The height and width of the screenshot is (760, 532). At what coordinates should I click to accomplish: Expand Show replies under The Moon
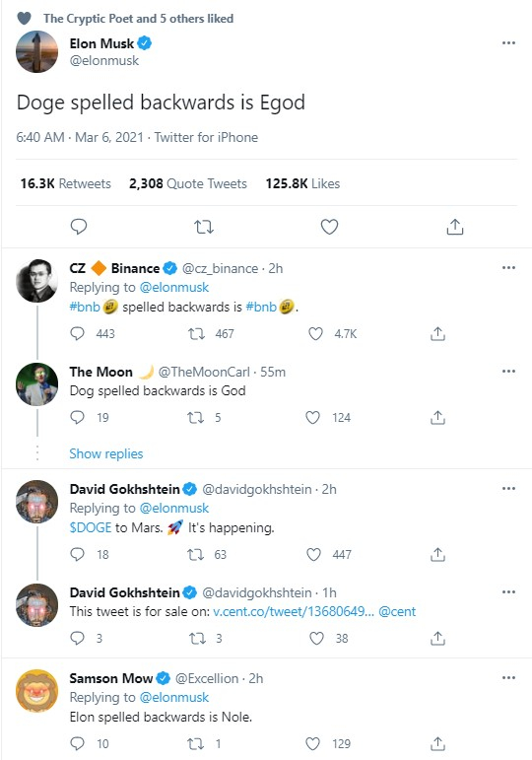pos(106,453)
